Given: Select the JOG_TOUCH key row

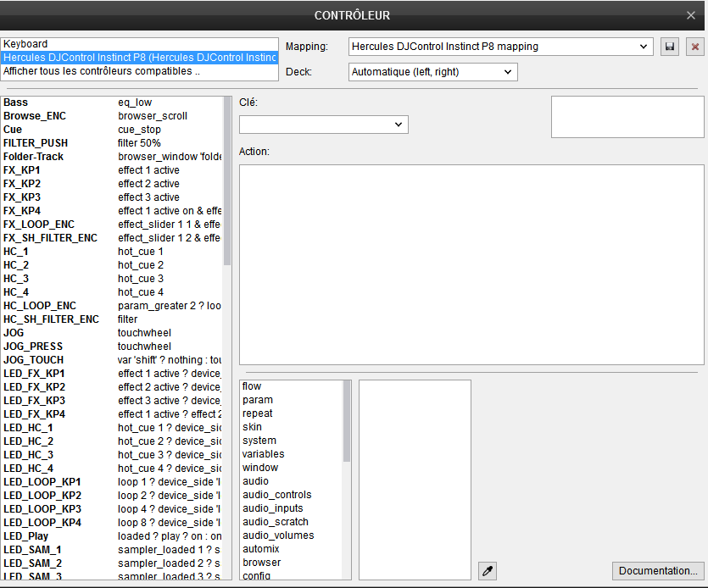Looking at the screenshot, I should [x=113, y=359].
